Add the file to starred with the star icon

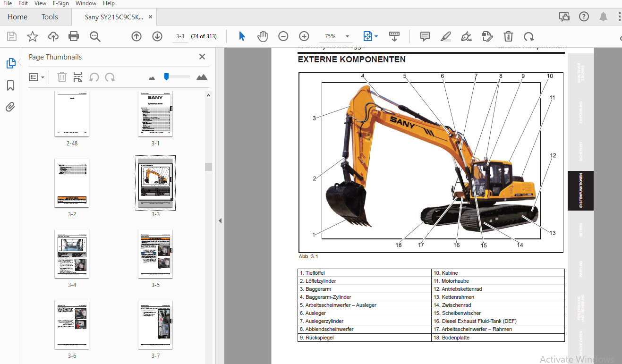pyautogui.click(x=33, y=36)
